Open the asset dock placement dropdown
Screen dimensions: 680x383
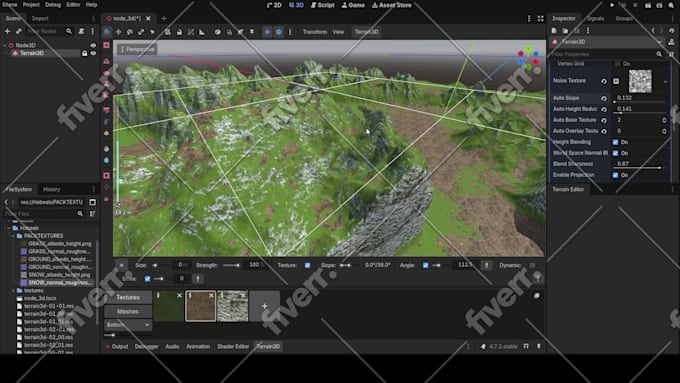pos(128,325)
